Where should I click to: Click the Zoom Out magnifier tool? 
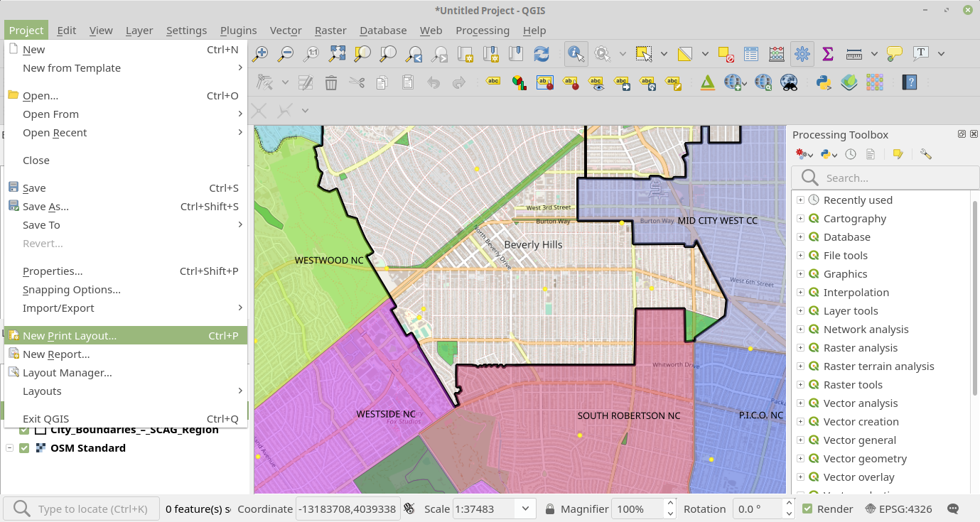[286, 53]
